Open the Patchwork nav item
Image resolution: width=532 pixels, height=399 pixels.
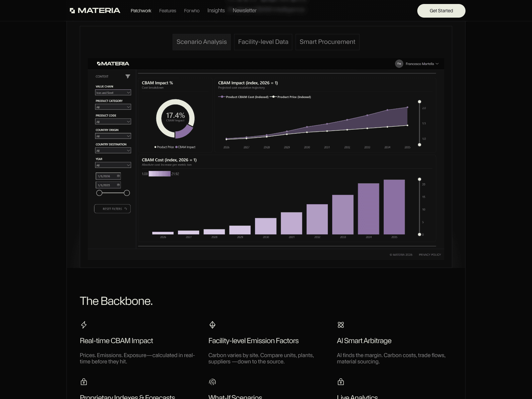(141, 11)
